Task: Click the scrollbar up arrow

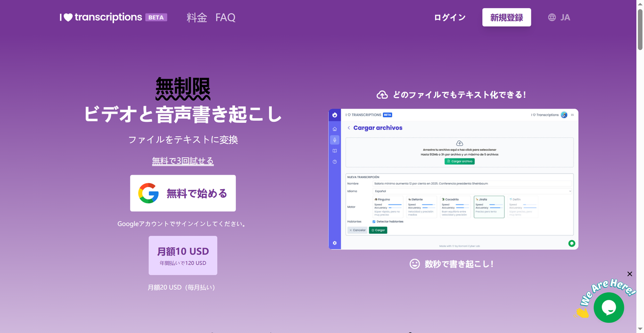Action: (x=640, y=3)
